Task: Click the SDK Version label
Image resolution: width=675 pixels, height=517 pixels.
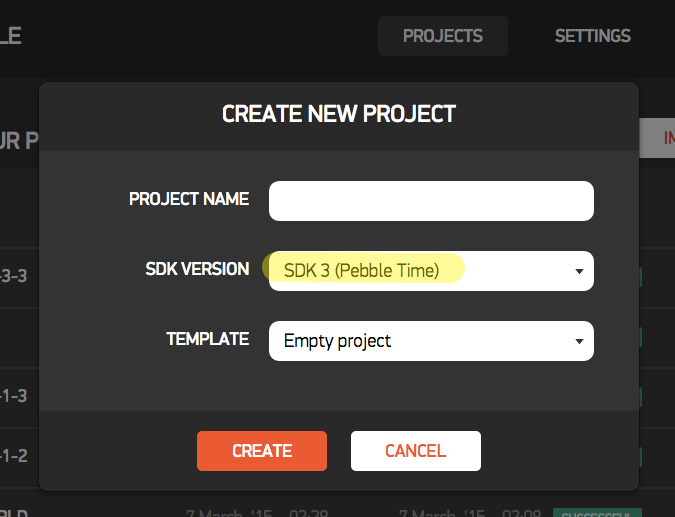Action: (197, 269)
